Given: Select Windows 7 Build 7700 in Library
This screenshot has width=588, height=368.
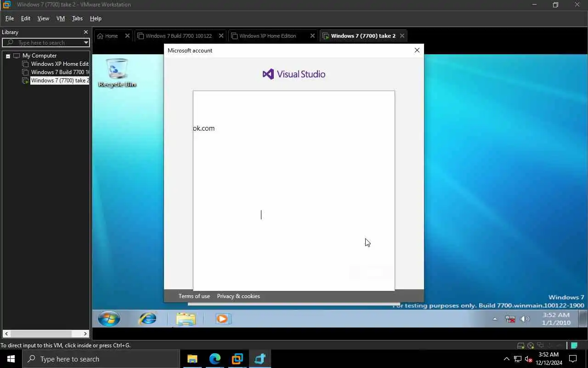Looking at the screenshot, I should tap(60, 72).
